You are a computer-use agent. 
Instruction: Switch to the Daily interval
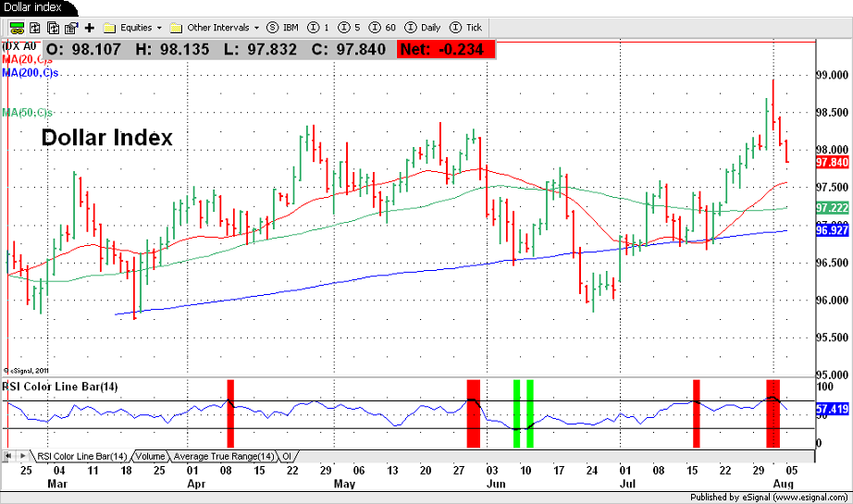pyautogui.click(x=423, y=28)
